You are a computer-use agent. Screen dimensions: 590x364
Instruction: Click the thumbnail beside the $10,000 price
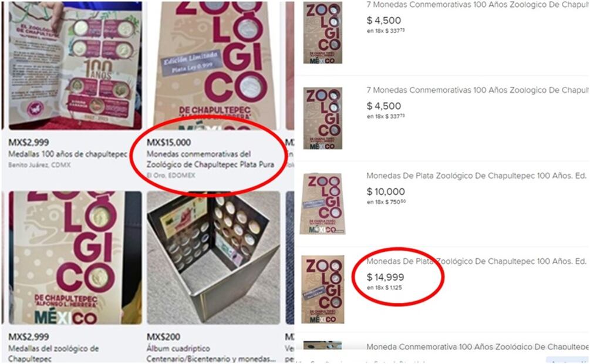322,204
